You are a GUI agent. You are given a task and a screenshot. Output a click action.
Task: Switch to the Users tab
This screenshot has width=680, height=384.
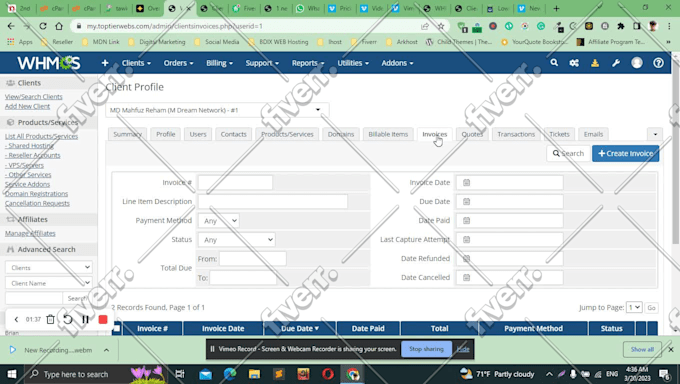198,134
